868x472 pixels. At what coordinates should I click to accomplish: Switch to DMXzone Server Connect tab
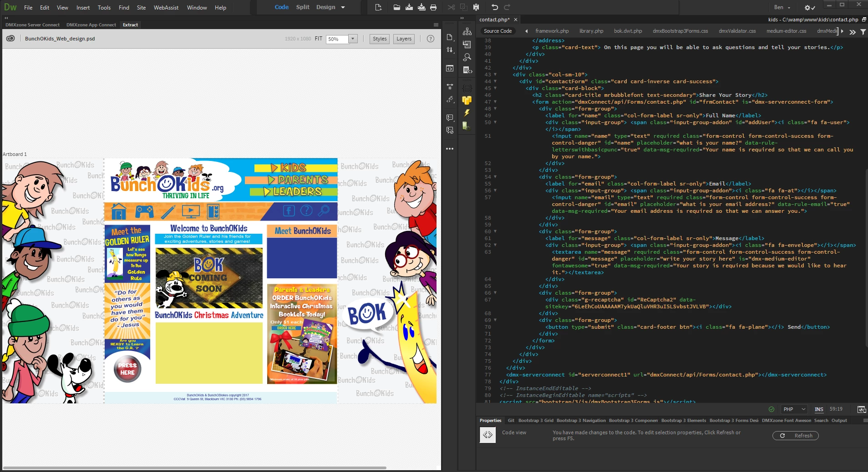[x=32, y=25]
